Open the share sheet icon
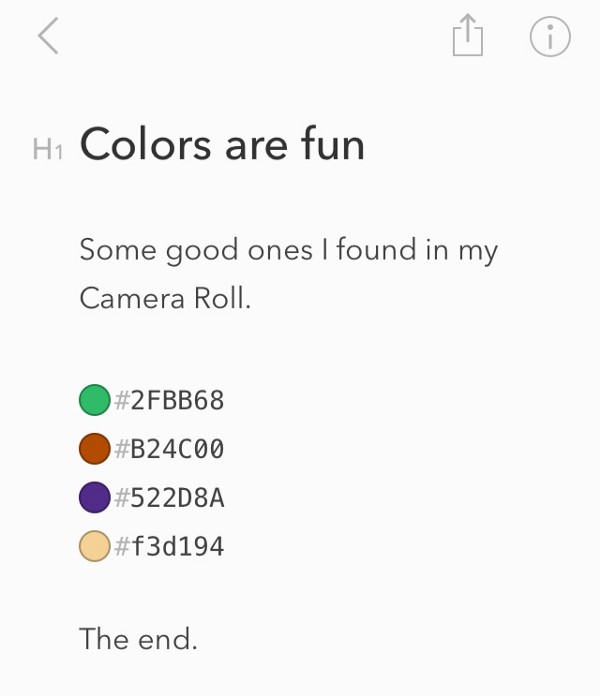 coord(467,37)
